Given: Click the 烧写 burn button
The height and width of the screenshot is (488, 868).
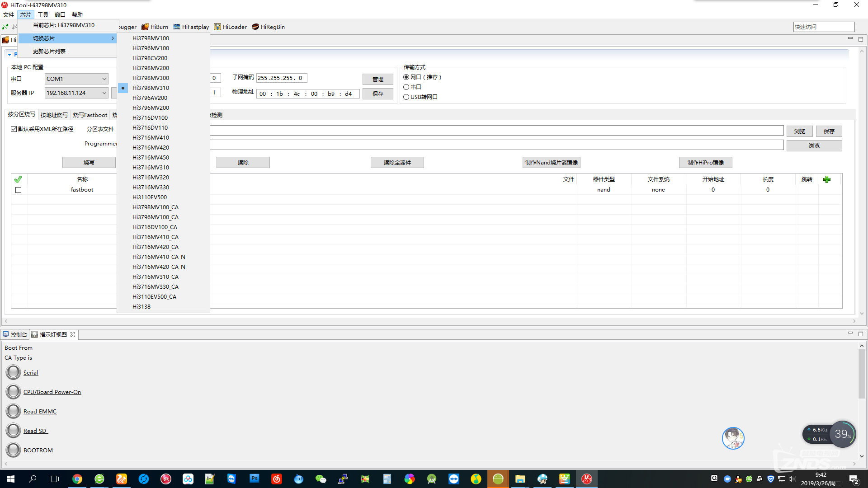Looking at the screenshot, I should pyautogui.click(x=89, y=162).
